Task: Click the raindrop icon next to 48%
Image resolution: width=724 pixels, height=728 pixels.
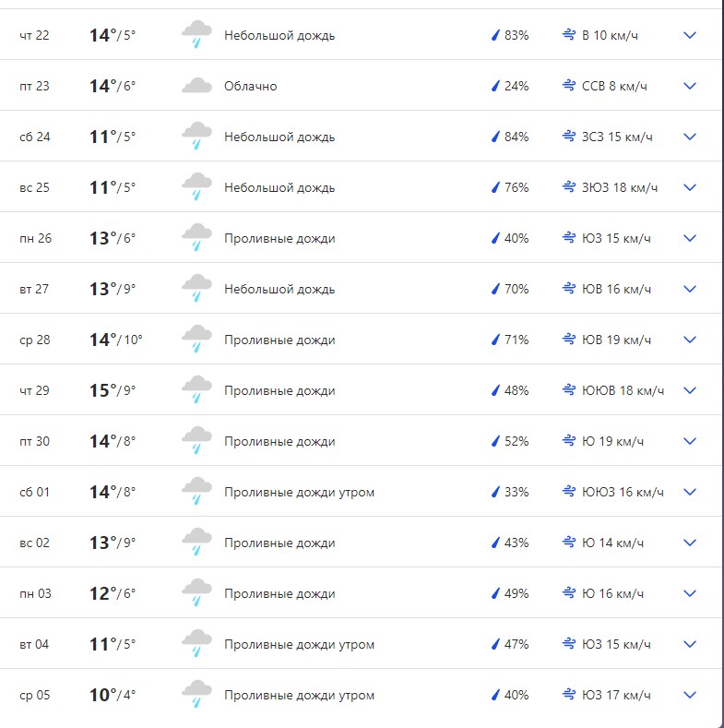Action: (x=495, y=390)
